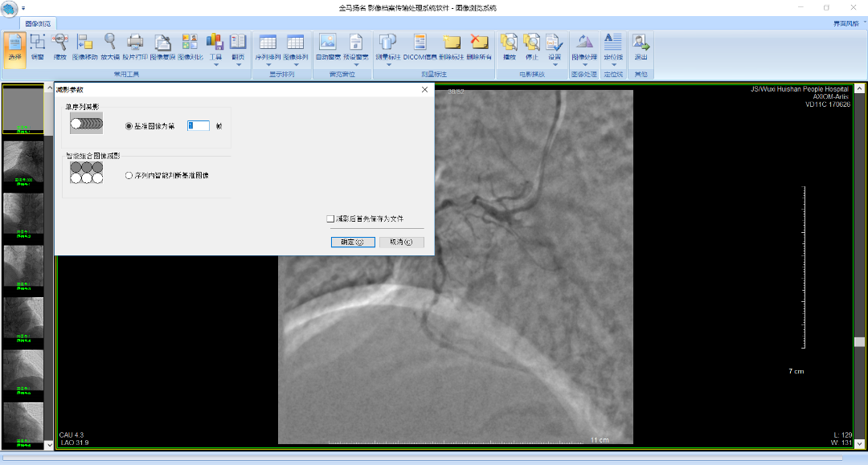This screenshot has height=465, width=868.
Task: Click the 'CAU 4.3' angle text
Action: (x=72, y=435)
